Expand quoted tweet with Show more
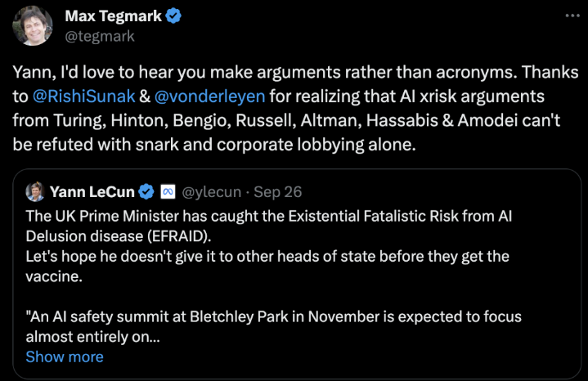The height and width of the screenshot is (381, 588). coord(65,357)
